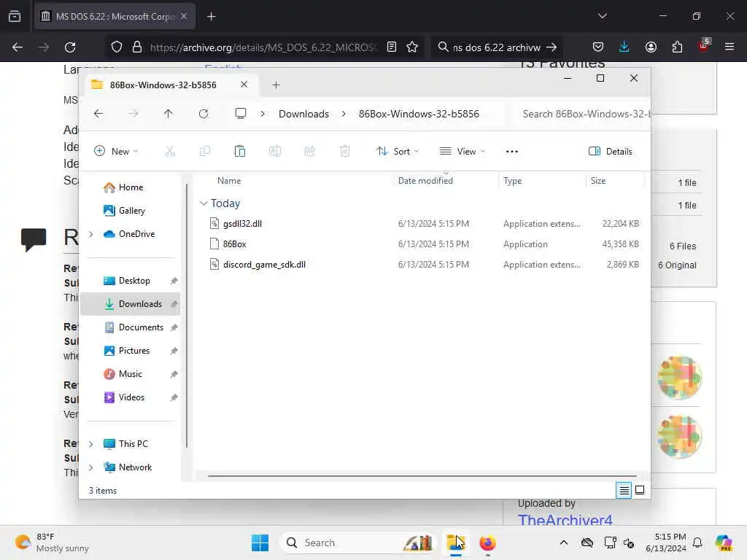The height and width of the screenshot is (560, 747).
Task: Click the Paste clipboard icon
Action: (239, 152)
